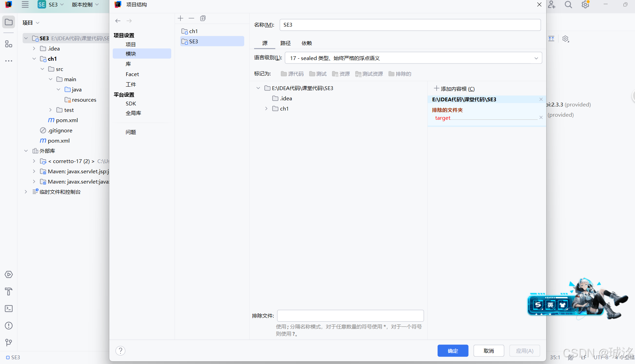Collapse 外部库 node

(x=26, y=151)
